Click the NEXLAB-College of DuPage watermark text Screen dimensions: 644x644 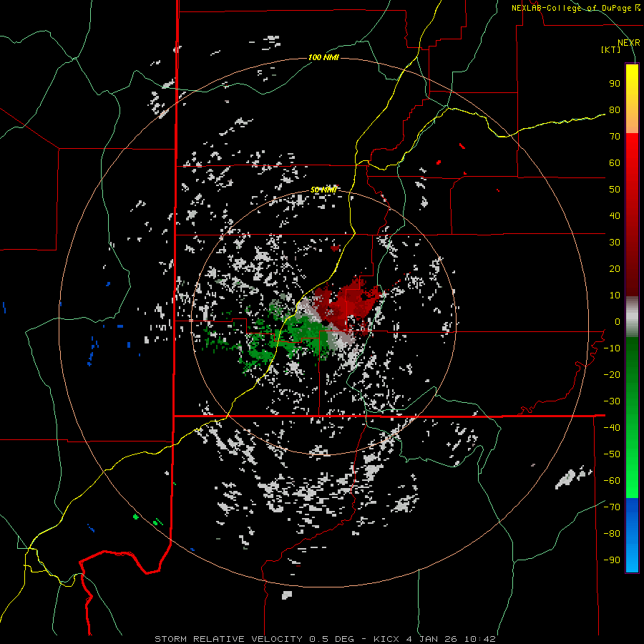[576, 8]
